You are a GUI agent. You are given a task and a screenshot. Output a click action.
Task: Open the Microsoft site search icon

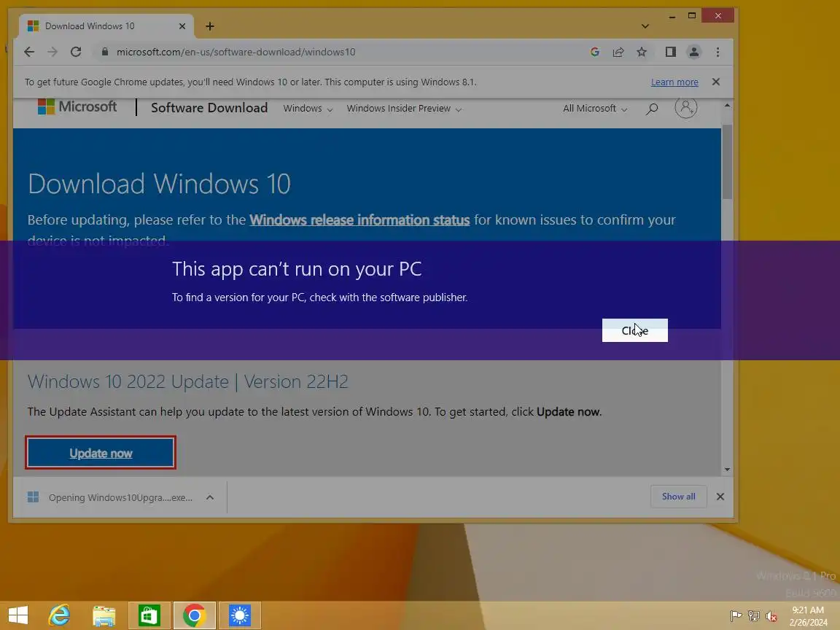point(651,109)
